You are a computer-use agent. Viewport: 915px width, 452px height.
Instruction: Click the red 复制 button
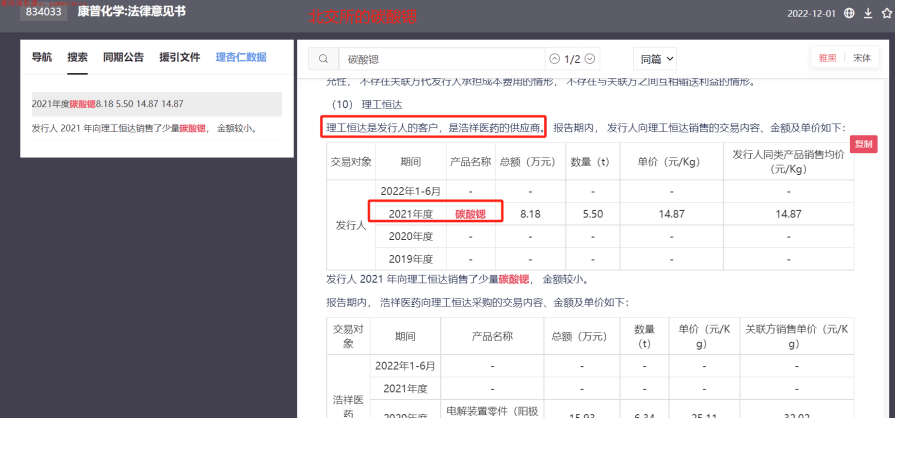point(863,144)
